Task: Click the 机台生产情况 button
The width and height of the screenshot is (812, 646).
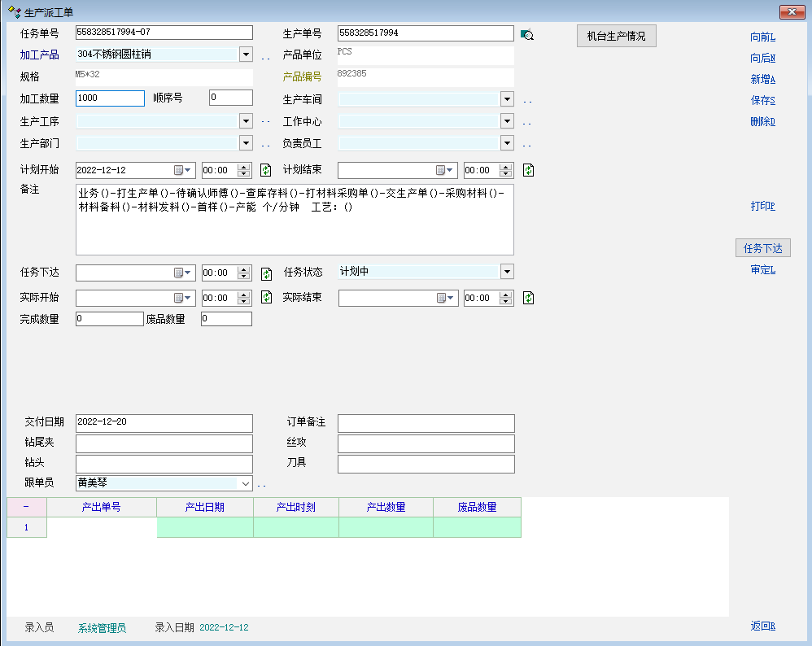Action: click(x=616, y=37)
